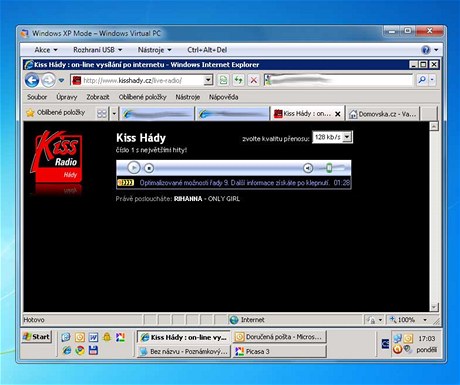Switch to Kiss Hády taskbar button
Viewport: 460px width, 385px height.
pos(184,337)
